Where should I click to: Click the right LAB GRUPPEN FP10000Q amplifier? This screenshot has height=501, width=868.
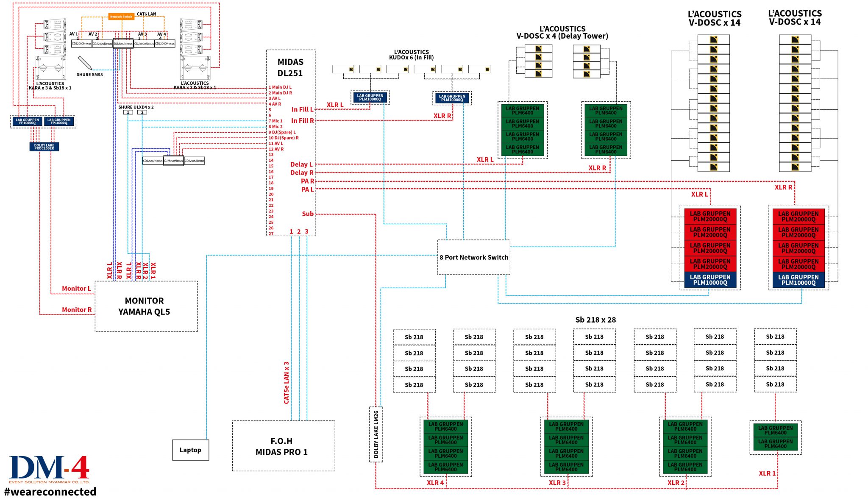(59, 122)
